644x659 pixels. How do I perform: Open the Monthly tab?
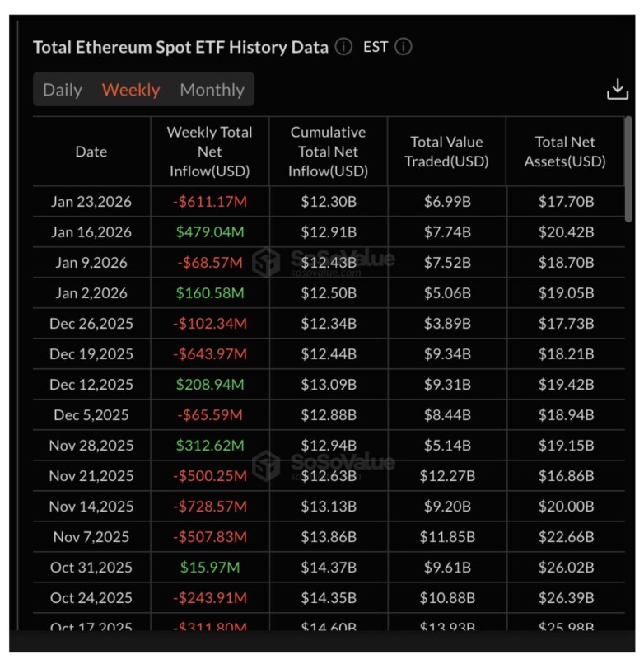(x=212, y=90)
